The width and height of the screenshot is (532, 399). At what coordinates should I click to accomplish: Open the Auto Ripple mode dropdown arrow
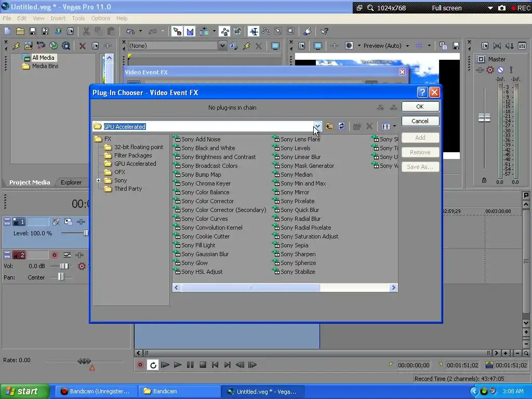(214, 31)
